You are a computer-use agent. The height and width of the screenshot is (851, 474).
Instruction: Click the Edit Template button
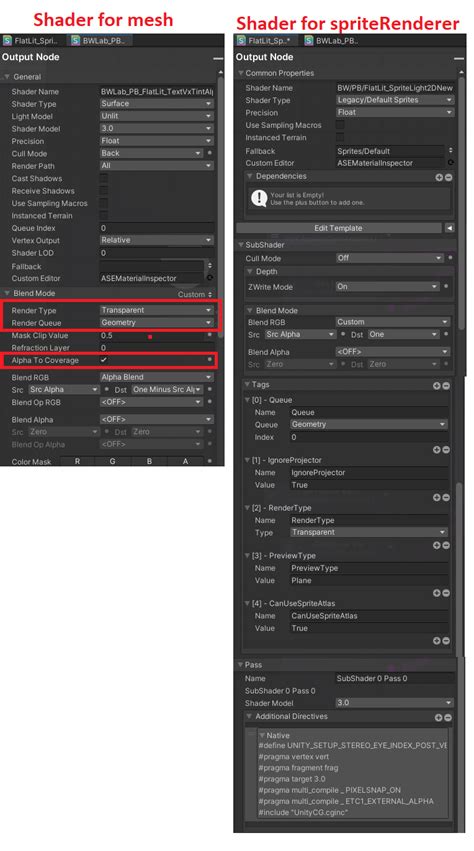coord(339,228)
